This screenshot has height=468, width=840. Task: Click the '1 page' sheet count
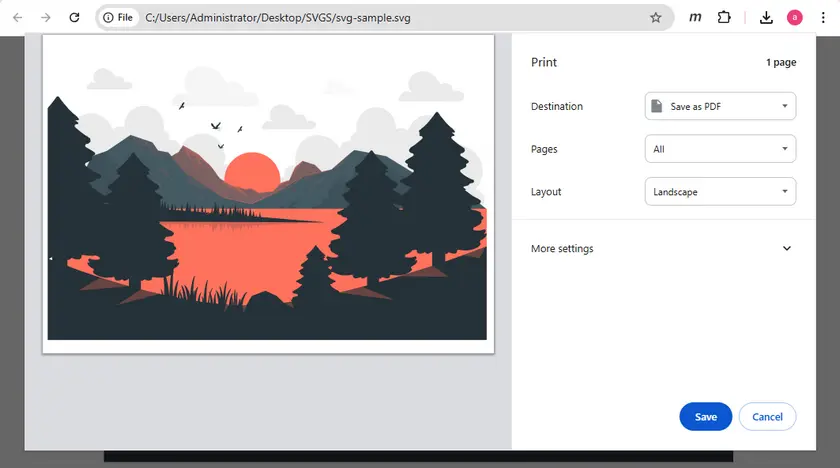coord(781,62)
